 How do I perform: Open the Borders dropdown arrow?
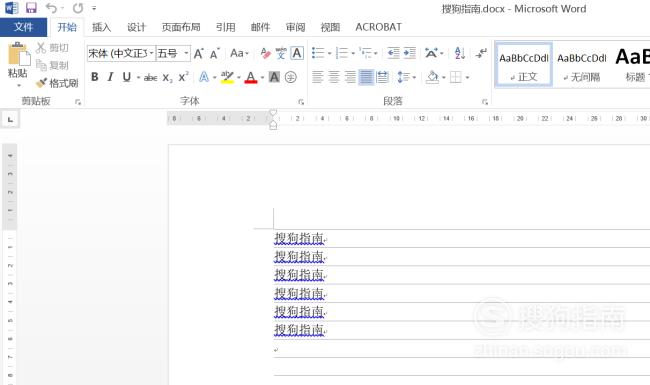coord(467,77)
